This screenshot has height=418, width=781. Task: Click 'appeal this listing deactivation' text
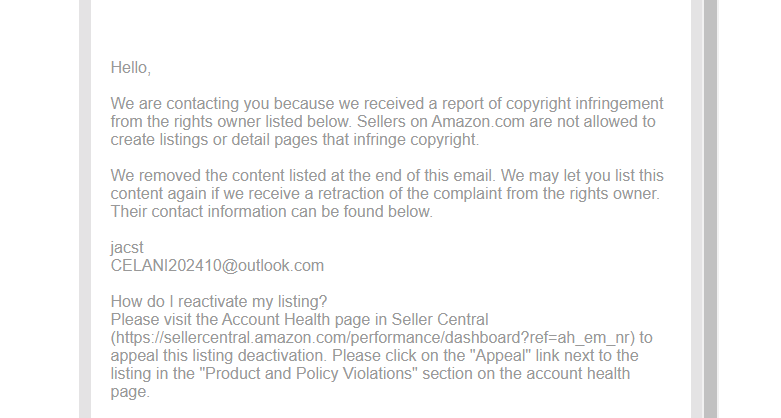[x=218, y=355]
